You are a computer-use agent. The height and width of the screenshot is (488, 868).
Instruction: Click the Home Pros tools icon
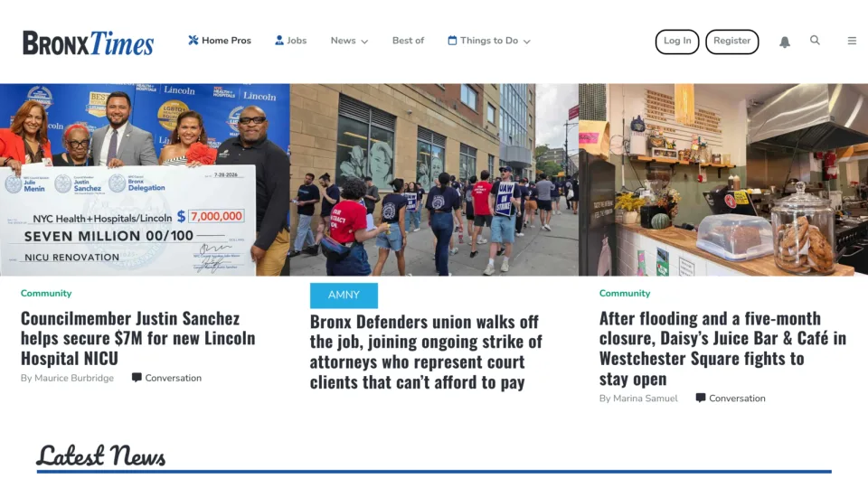click(x=193, y=41)
